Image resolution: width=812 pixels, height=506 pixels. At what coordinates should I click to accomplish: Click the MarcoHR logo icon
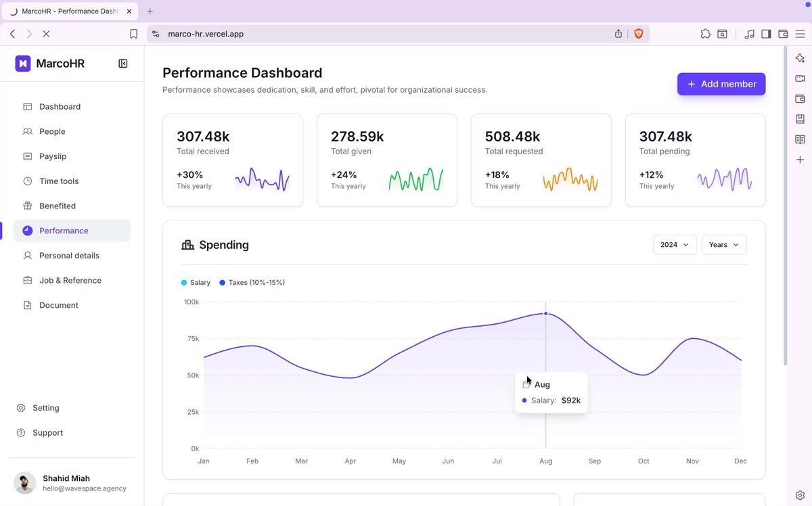tap(23, 64)
